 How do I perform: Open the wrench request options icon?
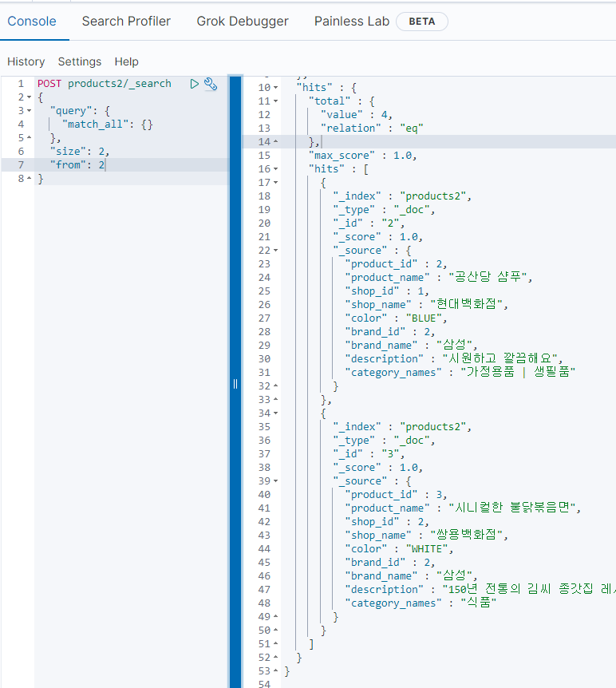(211, 84)
